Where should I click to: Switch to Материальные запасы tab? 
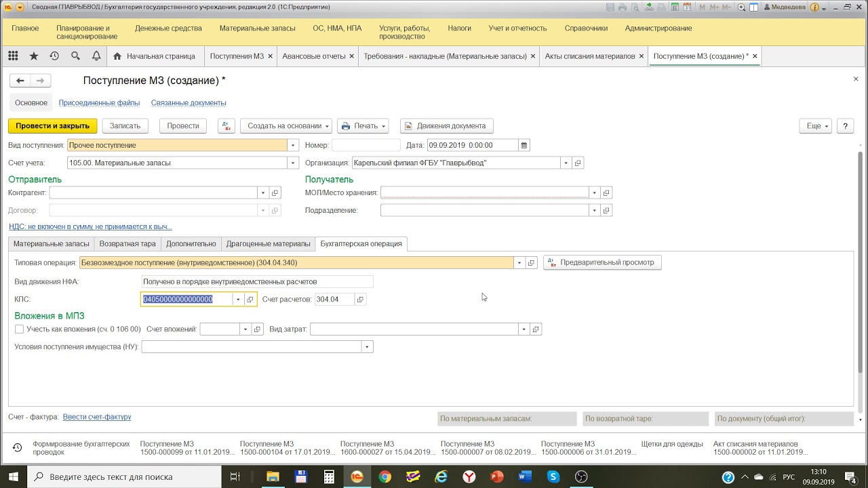52,244
